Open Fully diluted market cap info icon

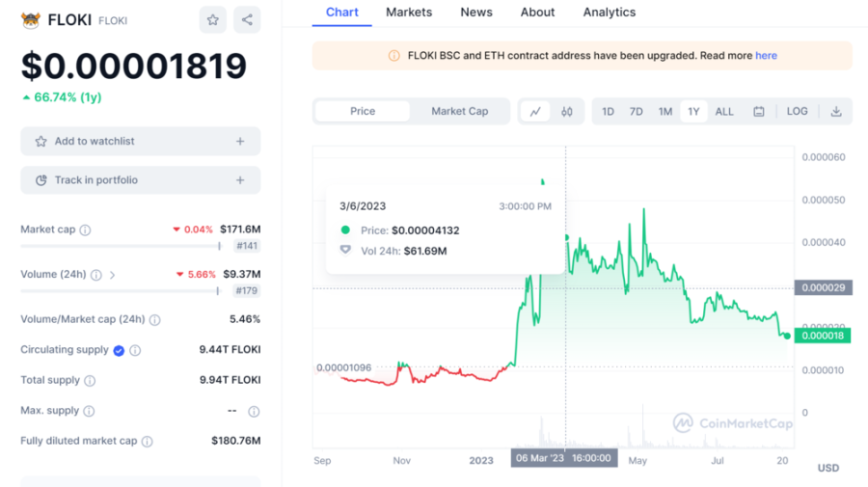coord(148,442)
